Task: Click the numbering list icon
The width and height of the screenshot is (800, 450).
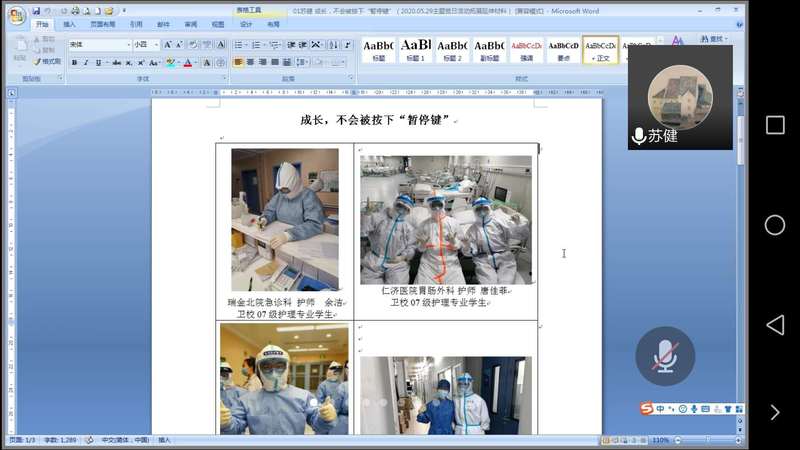Action: coord(256,45)
